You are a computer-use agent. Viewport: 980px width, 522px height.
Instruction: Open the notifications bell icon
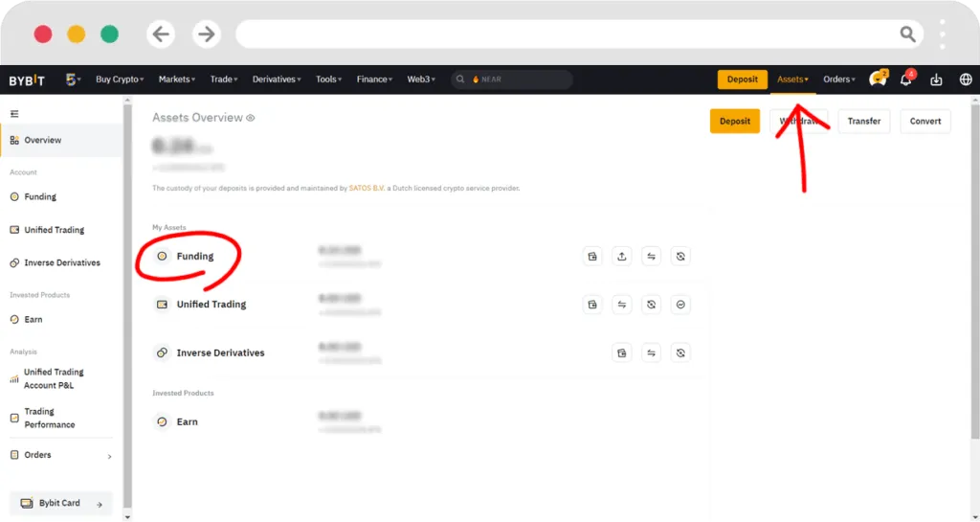click(x=905, y=79)
